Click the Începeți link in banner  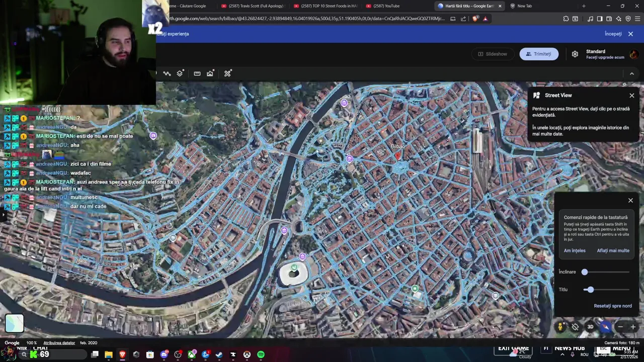[613, 34]
